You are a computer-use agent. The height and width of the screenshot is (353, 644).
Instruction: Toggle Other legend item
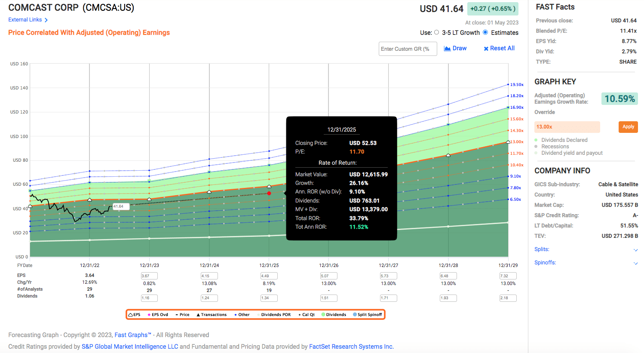coord(242,315)
